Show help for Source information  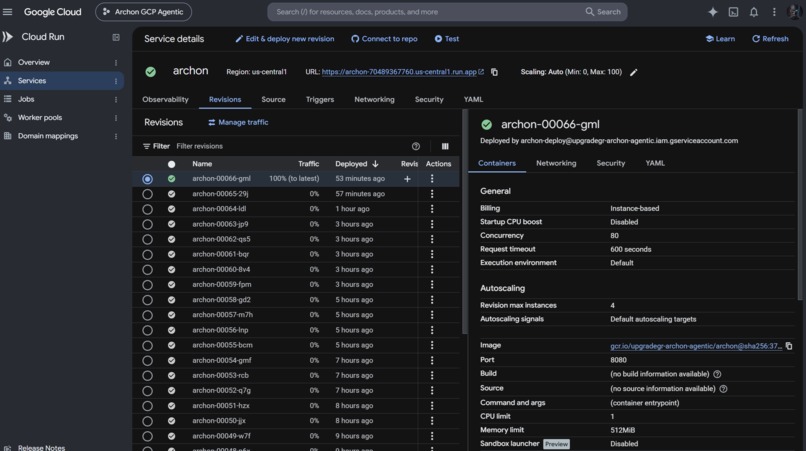pyautogui.click(x=723, y=389)
